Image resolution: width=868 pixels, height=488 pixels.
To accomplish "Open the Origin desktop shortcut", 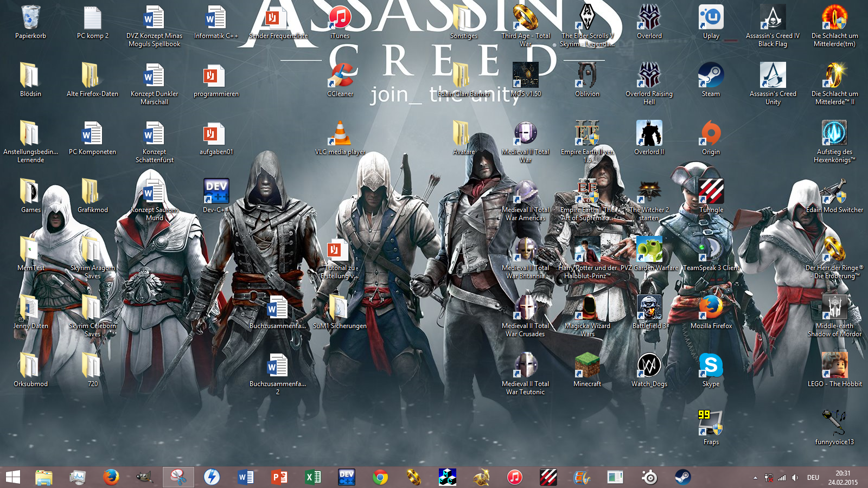I will (x=711, y=133).
